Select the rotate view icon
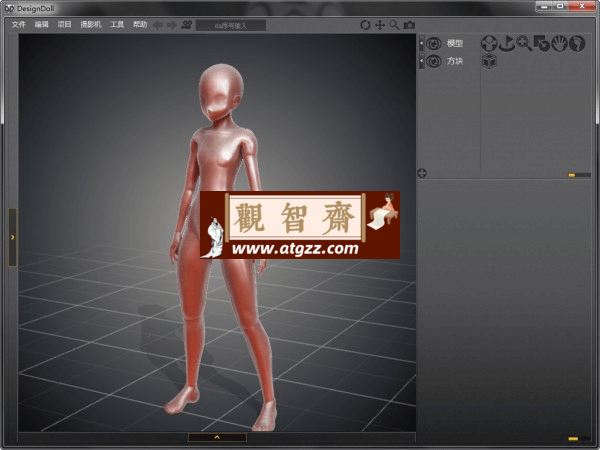Screen dimensions: 600x450 tap(365, 25)
